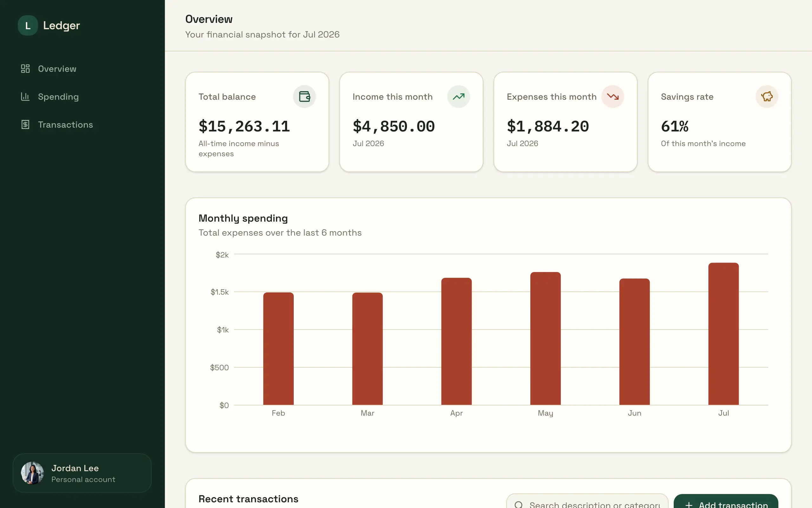Image resolution: width=812 pixels, height=508 pixels.
Task: Click the May month label on chart axis
Action: 545,413
